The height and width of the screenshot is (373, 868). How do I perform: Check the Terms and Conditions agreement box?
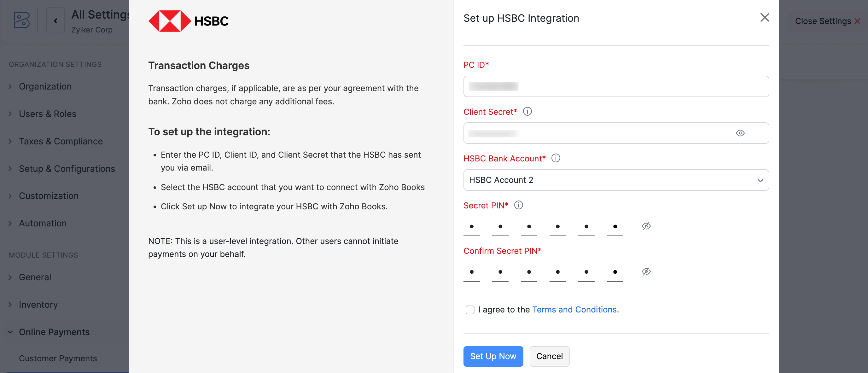click(470, 310)
